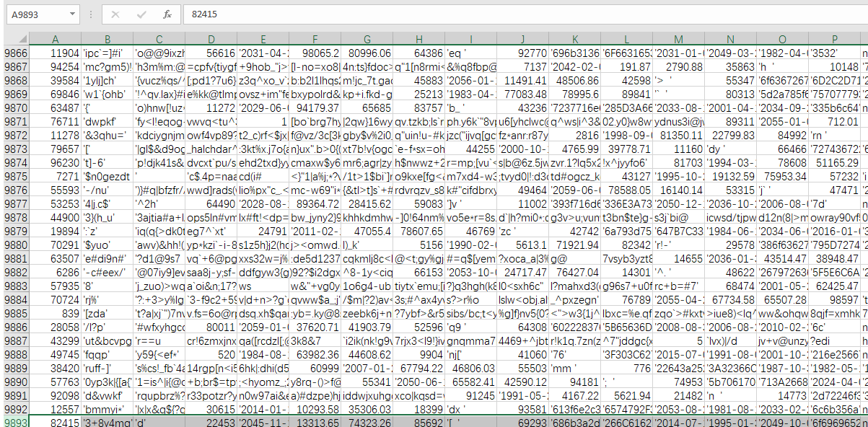Select row 9893 header

14,421
